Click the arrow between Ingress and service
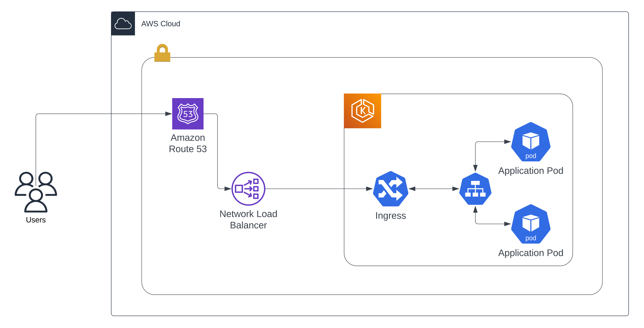The image size is (644, 328). click(x=434, y=189)
